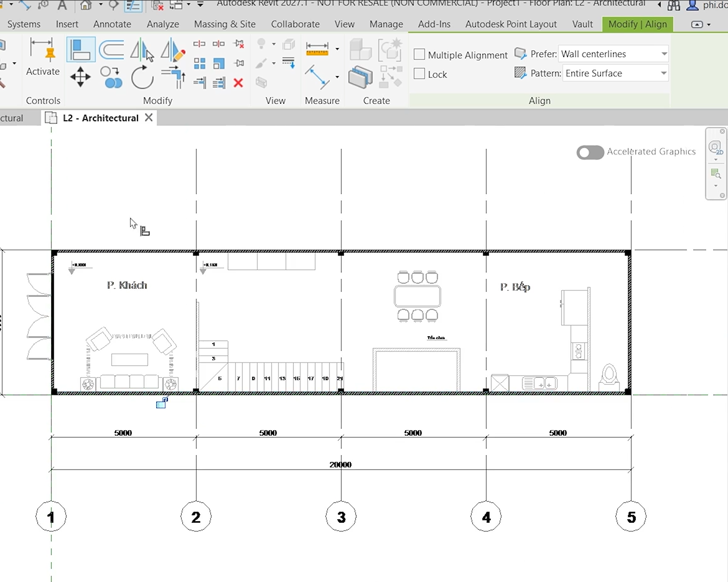Click the Linework tool icon
The height and width of the screenshot is (582, 728).
(288, 63)
